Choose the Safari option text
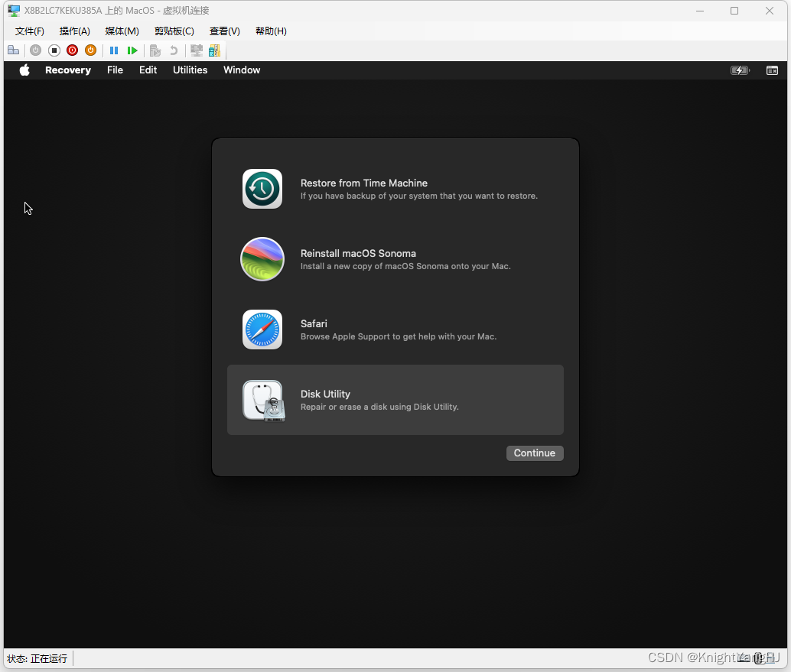The height and width of the screenshot is (672, 791). tap(314, 323)
